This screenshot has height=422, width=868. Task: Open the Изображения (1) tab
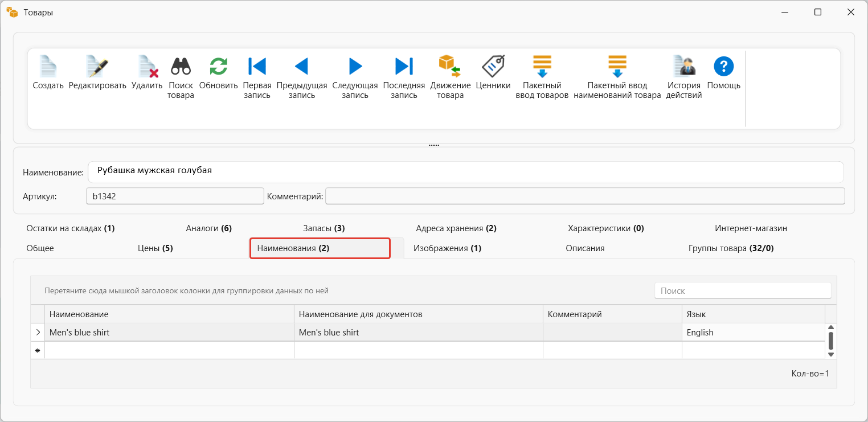448,248
